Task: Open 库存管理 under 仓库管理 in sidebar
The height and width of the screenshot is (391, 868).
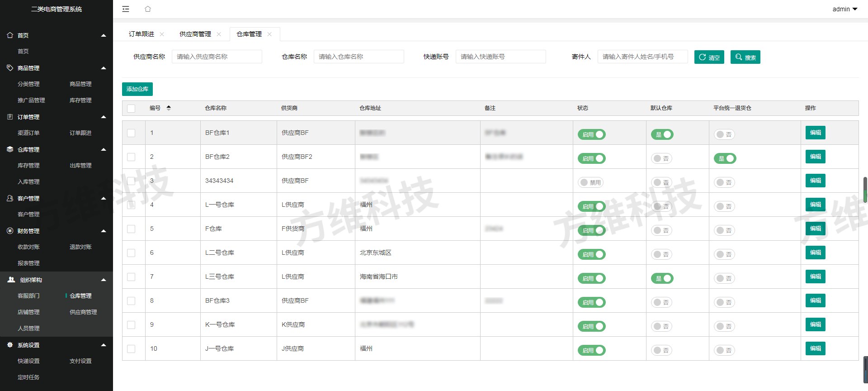Action: 28,166
